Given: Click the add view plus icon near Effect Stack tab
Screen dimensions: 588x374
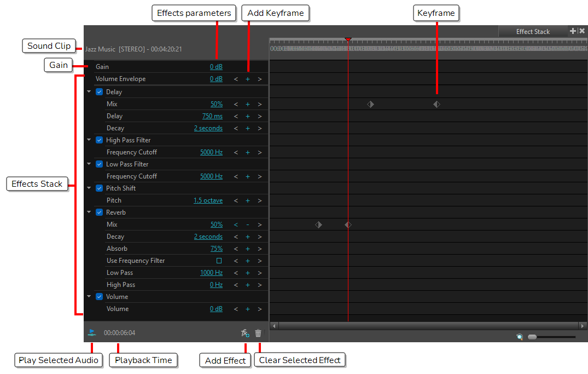Looking at the screenshot, I should (573, 31).
